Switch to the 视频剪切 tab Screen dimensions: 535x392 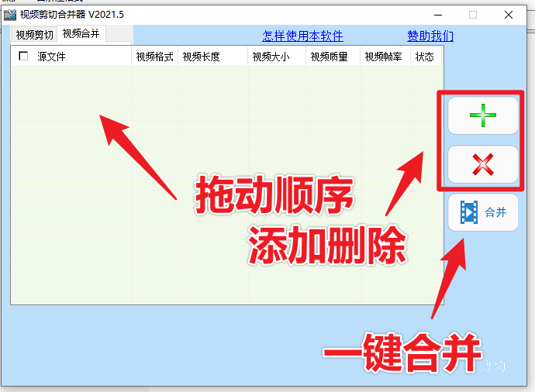[34, 34]
